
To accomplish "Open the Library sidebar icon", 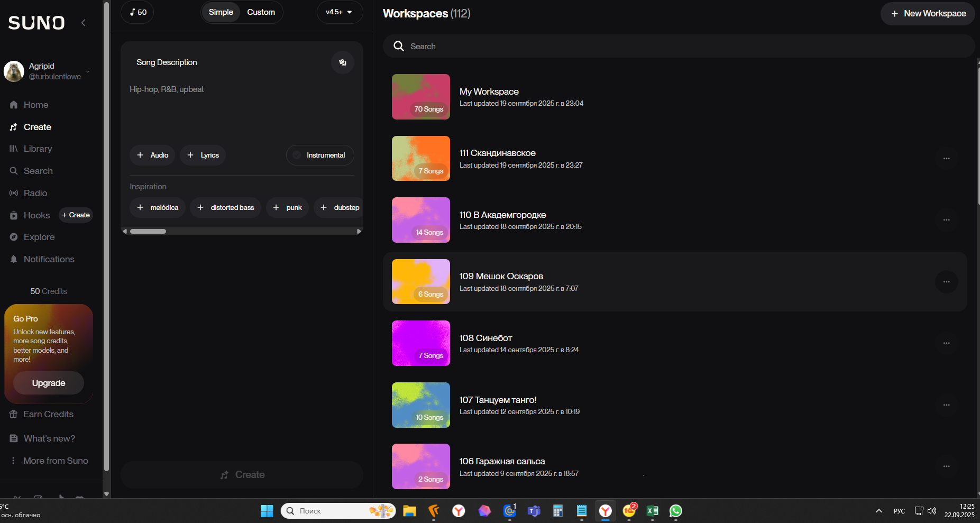I will click(14, 149).
